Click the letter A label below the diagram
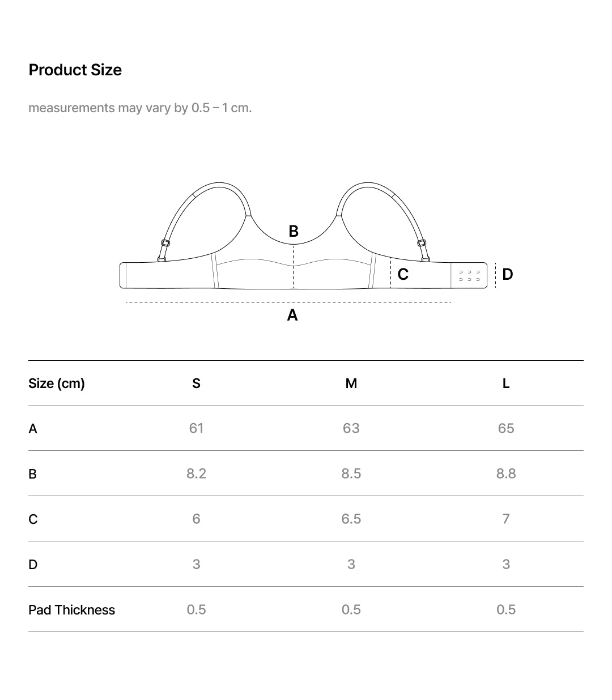The height and width of the screenshot is (700, 612). (292, 315)
